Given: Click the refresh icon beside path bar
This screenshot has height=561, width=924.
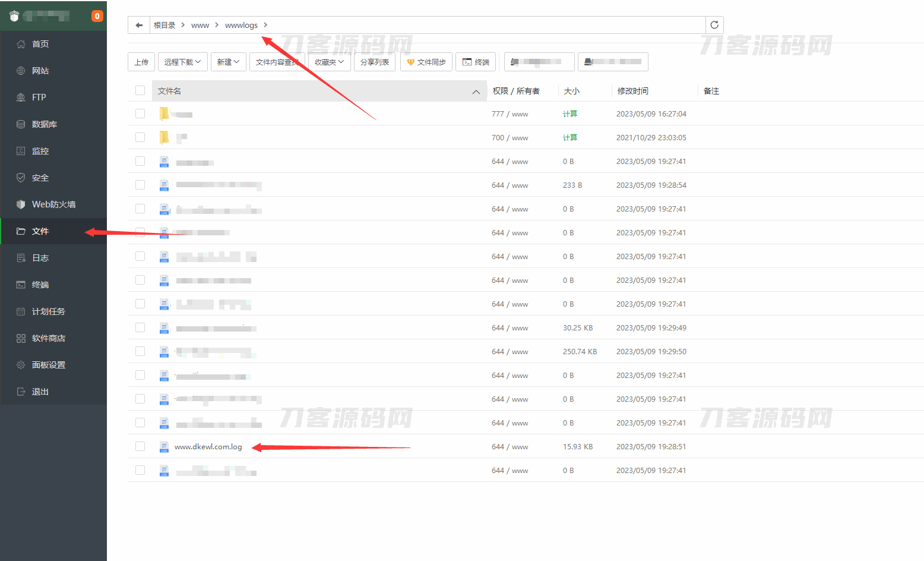Looking at the screenshot, I should 714,25.
